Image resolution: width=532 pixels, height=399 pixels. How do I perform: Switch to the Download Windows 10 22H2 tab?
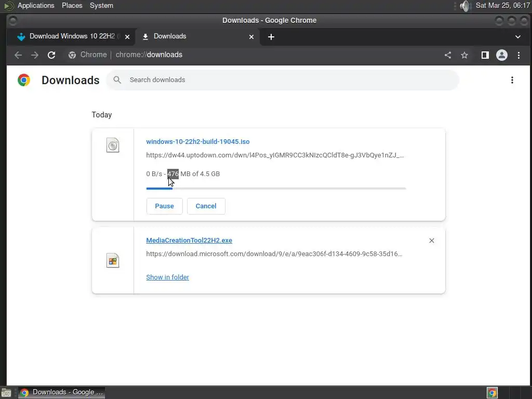coord(71,36)
